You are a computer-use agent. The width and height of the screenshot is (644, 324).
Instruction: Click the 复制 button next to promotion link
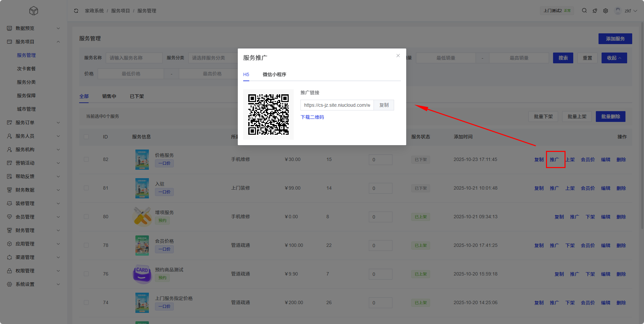384,105
